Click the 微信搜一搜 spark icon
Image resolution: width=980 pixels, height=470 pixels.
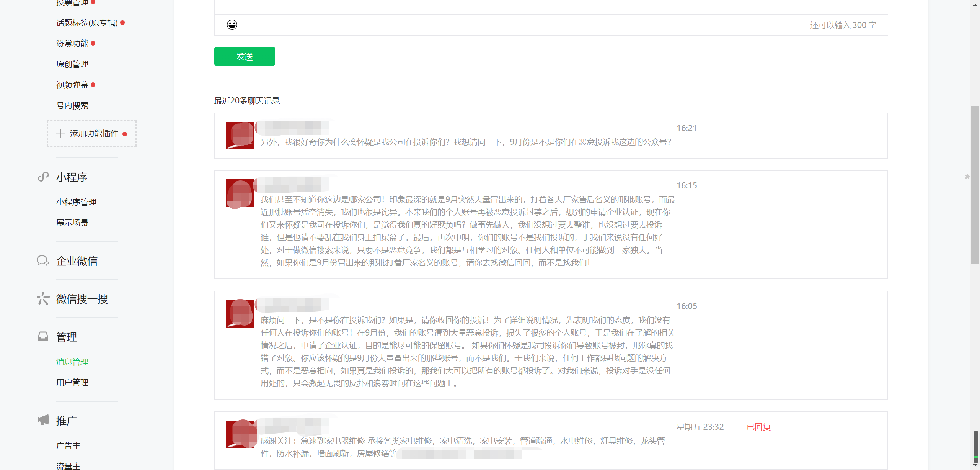(43, 299)
